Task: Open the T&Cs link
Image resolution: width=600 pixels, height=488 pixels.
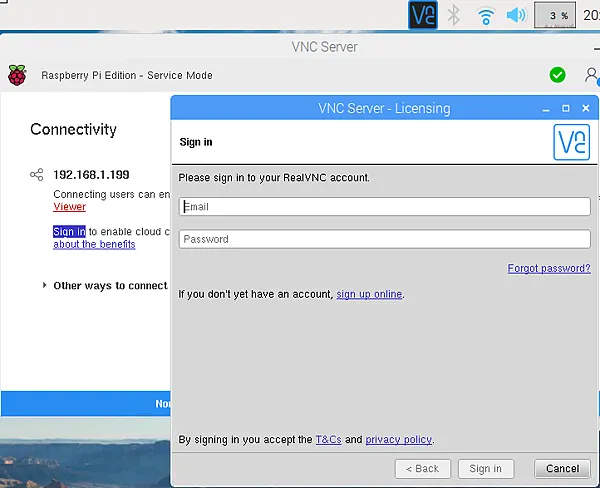Action: [x=328, y=439]
